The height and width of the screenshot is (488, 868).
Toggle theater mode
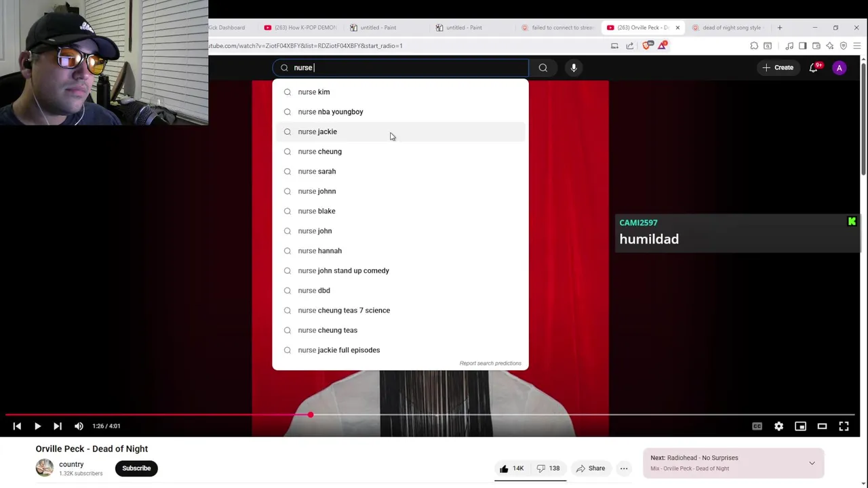tap(822, 426)
